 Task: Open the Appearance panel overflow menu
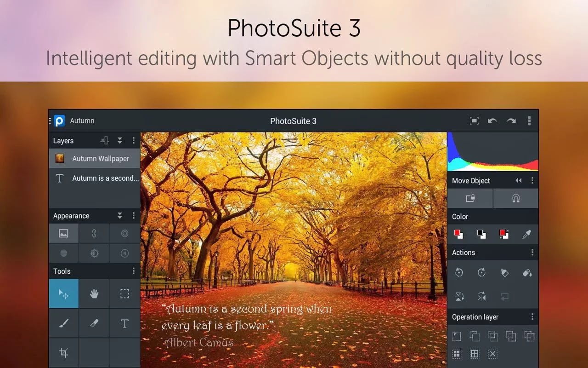pyautogui.click(x=134, y=216)
